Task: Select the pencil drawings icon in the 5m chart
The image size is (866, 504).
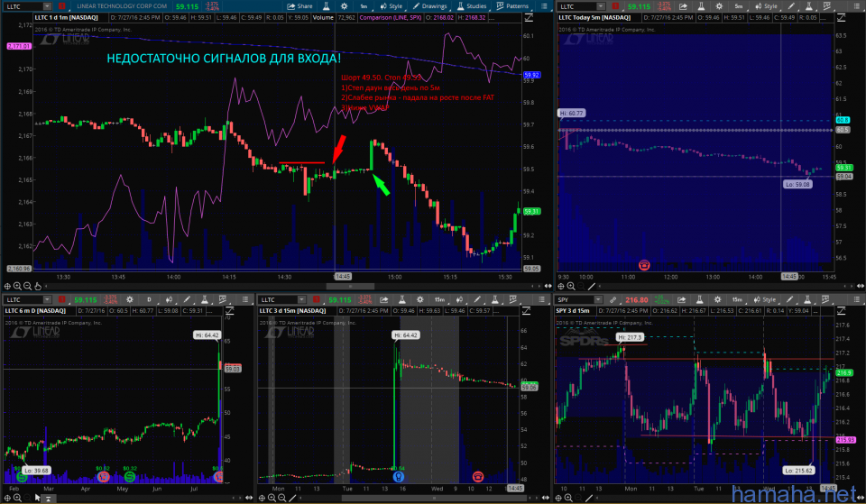Action: pyautogui.click(x=791, y=6)
